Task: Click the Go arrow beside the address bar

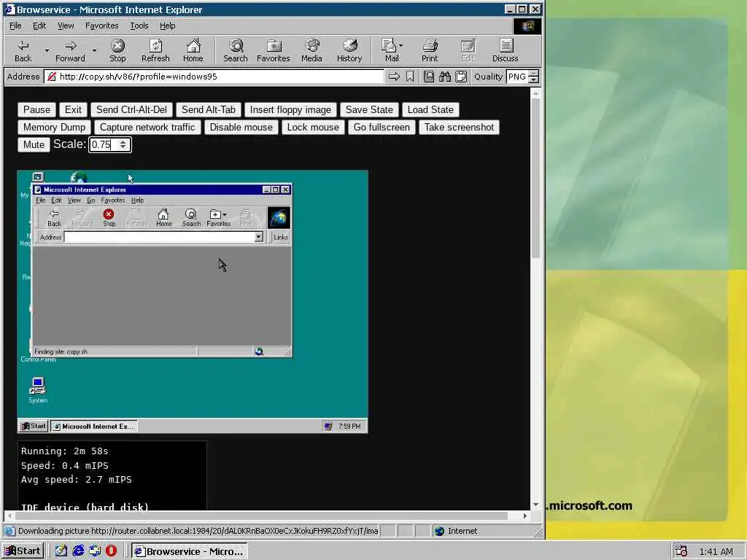Action: 394,77
